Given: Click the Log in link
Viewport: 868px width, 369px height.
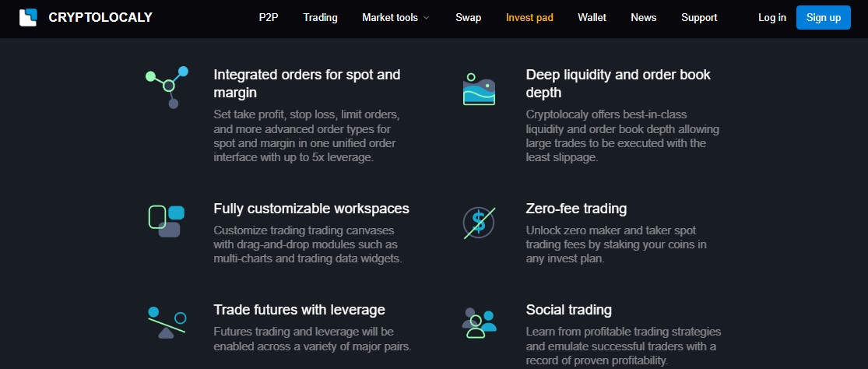Looking at the screenshot, I should pos(772,17).
